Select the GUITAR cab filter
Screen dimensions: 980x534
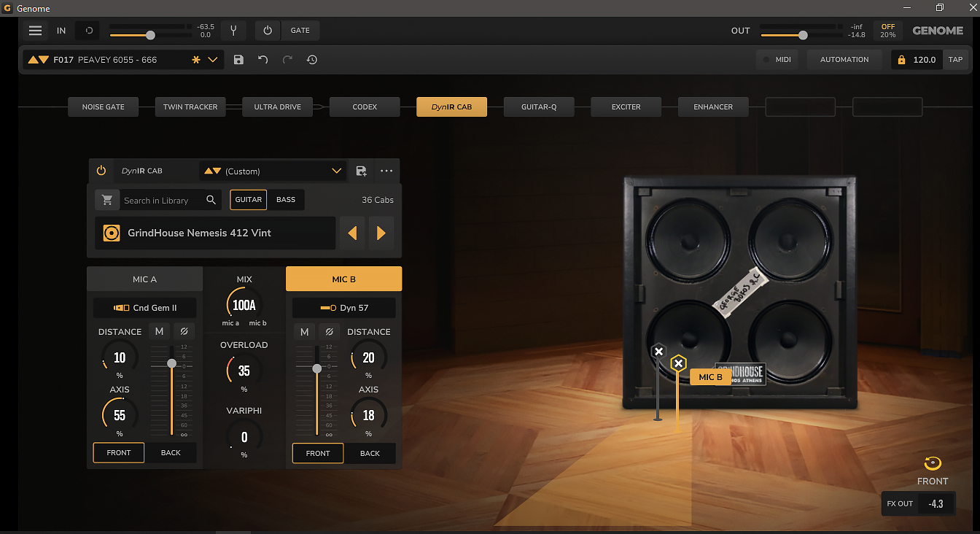pos(249,200)
